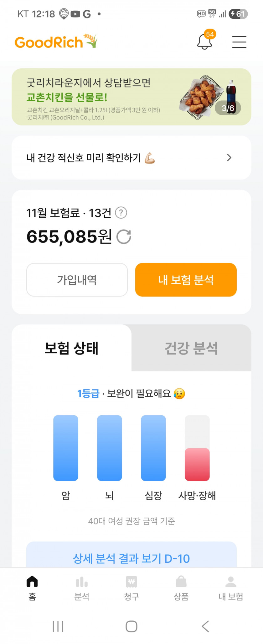
Task: Tap the question mark help icon
Action: [x=121, y=213]
